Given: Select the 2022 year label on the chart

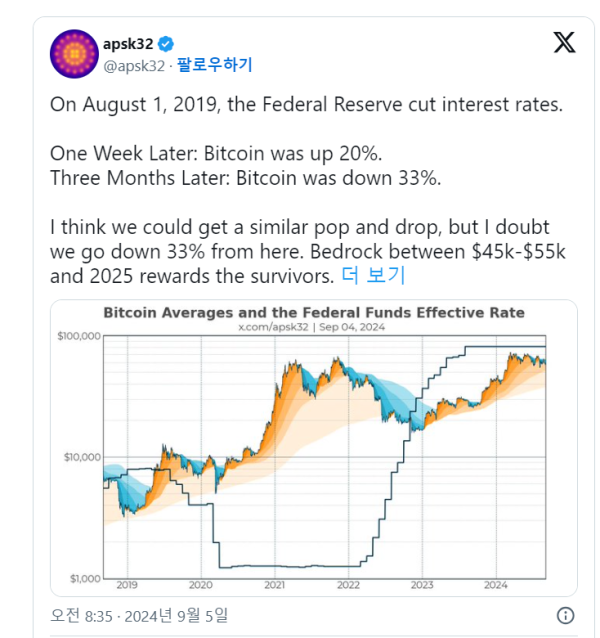Looking at the screenshot, I should tap(347, 585).
